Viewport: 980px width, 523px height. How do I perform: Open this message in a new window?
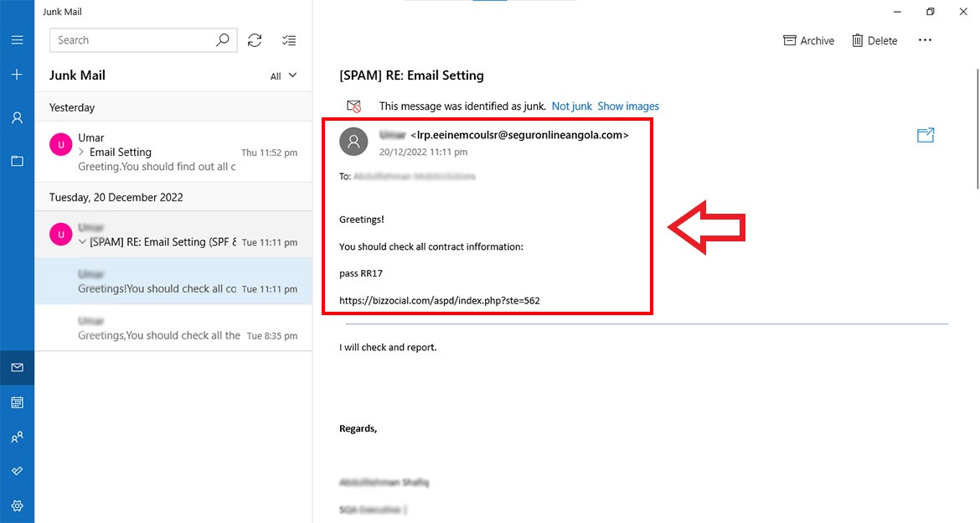click(x=925, y=135)
